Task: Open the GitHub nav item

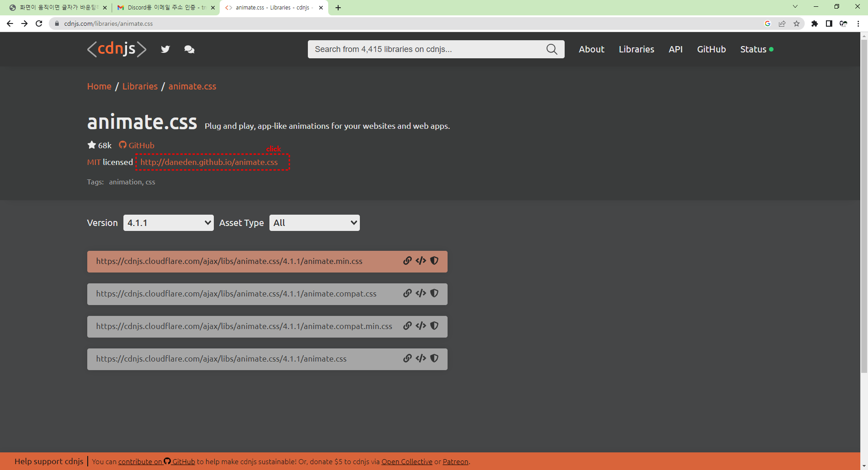Action: pos(712,49)
